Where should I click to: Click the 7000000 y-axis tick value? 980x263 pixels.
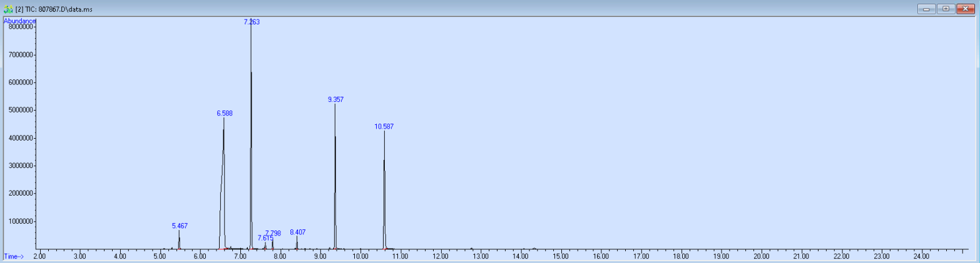click(21, 55)
